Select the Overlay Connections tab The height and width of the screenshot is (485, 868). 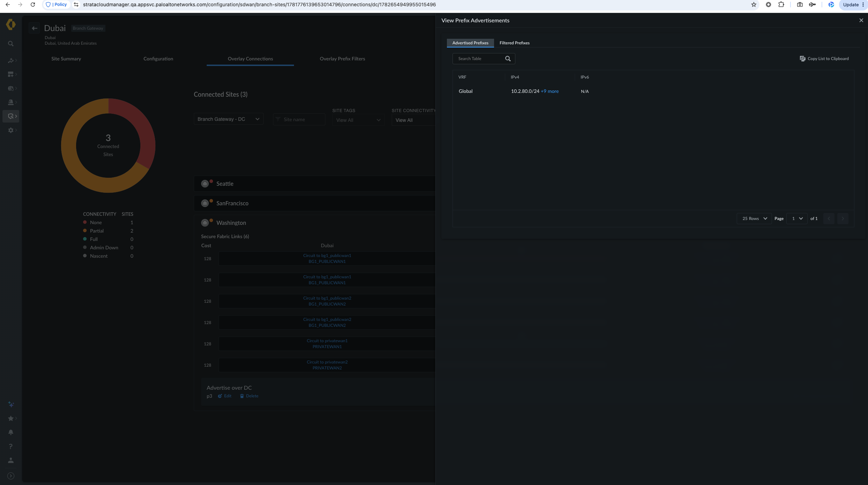click(x=250, y=59)
